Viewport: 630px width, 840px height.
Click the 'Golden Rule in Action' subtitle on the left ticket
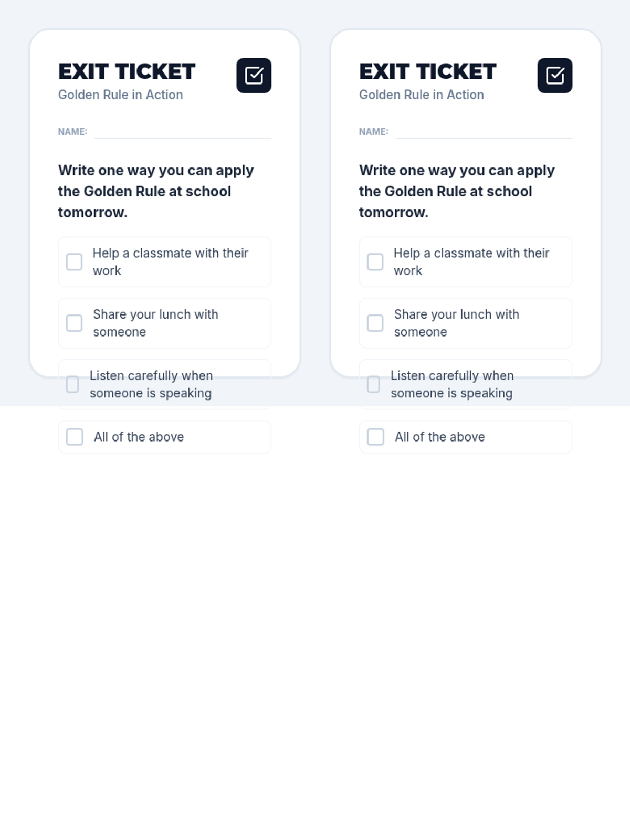coord(120,95)
